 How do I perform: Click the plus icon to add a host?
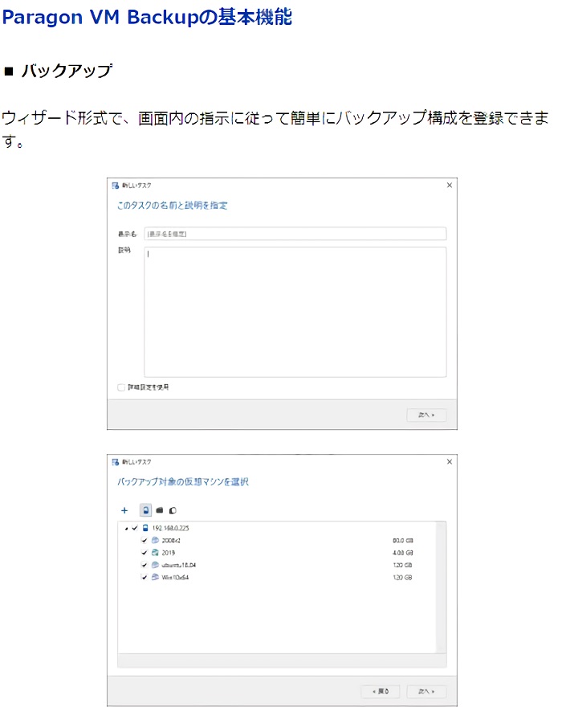pos(124,510)
